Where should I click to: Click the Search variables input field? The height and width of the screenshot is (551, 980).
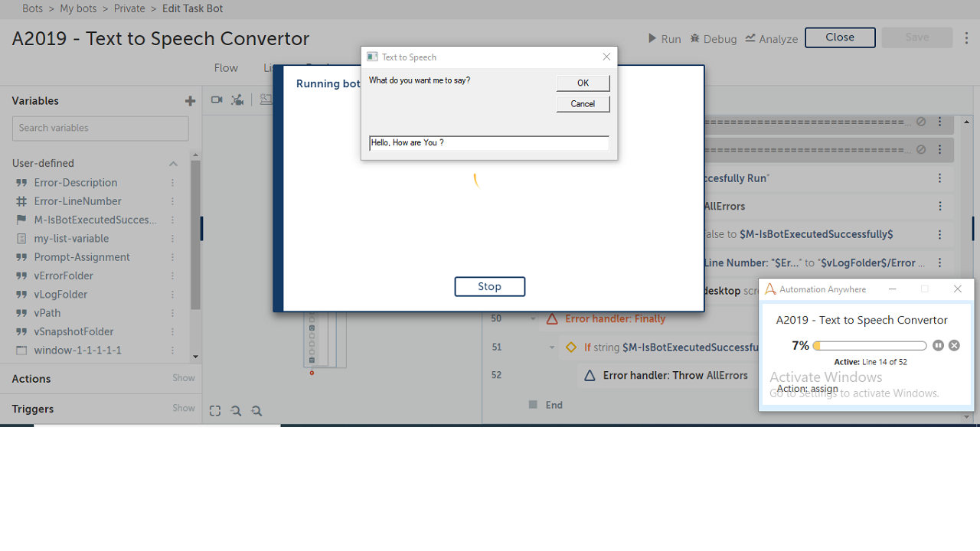point(100,129)
